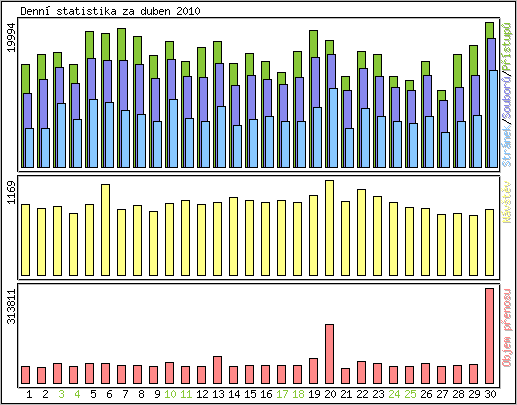517x405 pixels.
Task: Click green weekend day label 24
Action: [394, 394]
